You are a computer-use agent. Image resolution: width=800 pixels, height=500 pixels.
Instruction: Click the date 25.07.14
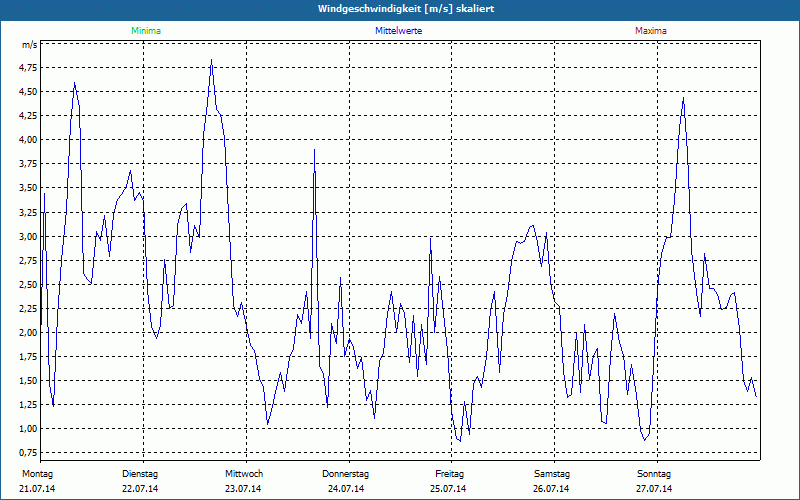pyautogui.click(x=448, y=489)
